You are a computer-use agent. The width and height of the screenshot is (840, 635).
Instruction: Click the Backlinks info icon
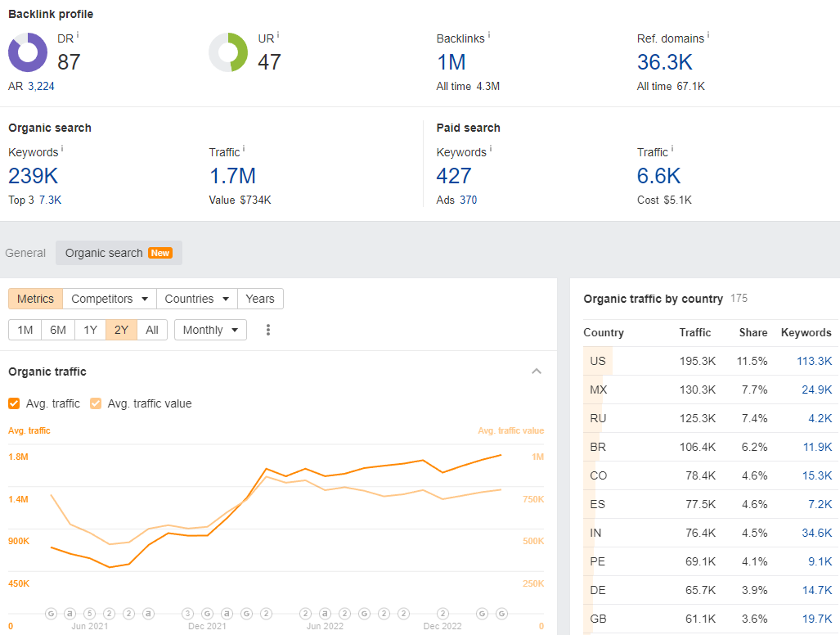pyautogui.click(x=489, y=35)
